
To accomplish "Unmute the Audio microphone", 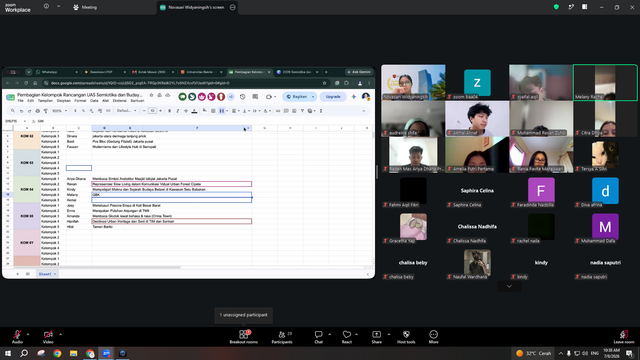I will coord(17,337).
